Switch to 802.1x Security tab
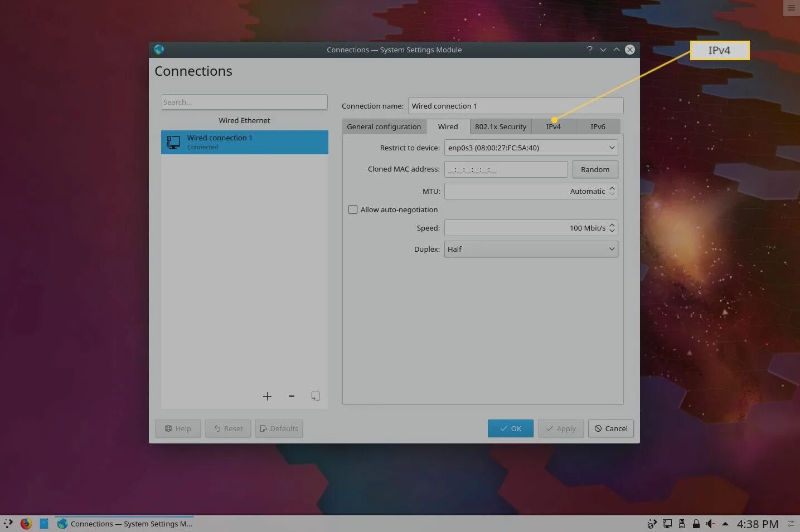This screenshot has height=532, width=800. point(501,126)
